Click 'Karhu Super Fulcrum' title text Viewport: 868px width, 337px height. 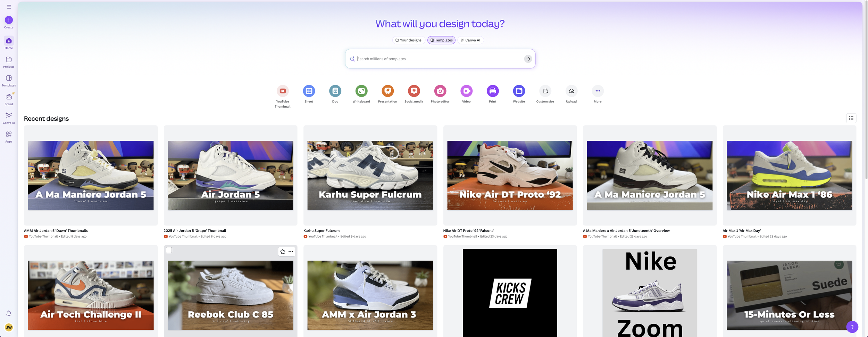(322, 231)
